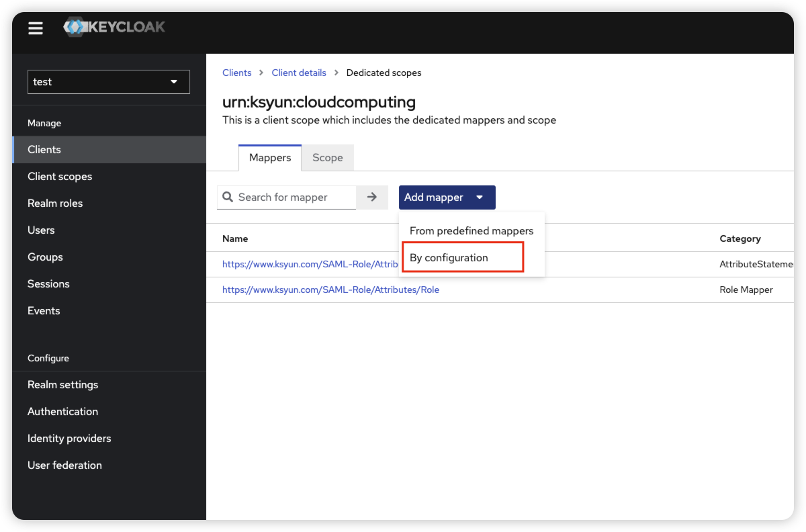Open the SAML-Role/Attributes/Role mapper link
Image resolution: width=806 pixels, height=532 pixels.
[x=330, y=290]
